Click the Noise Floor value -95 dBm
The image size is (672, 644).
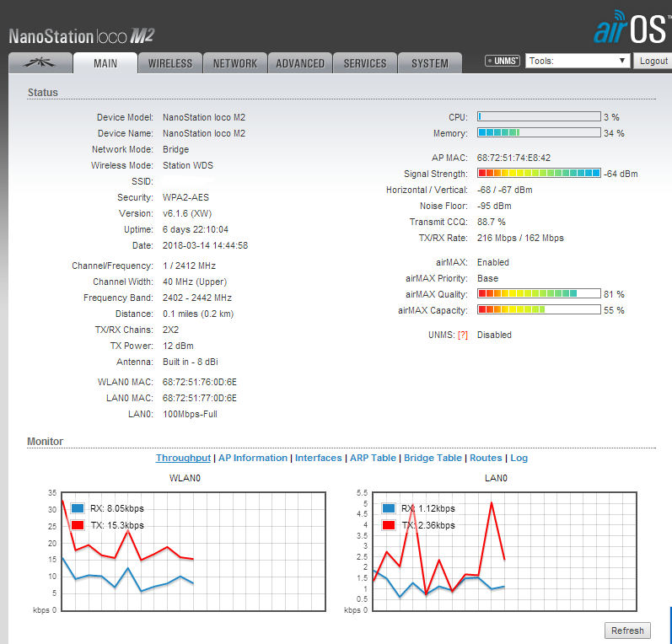494,206
